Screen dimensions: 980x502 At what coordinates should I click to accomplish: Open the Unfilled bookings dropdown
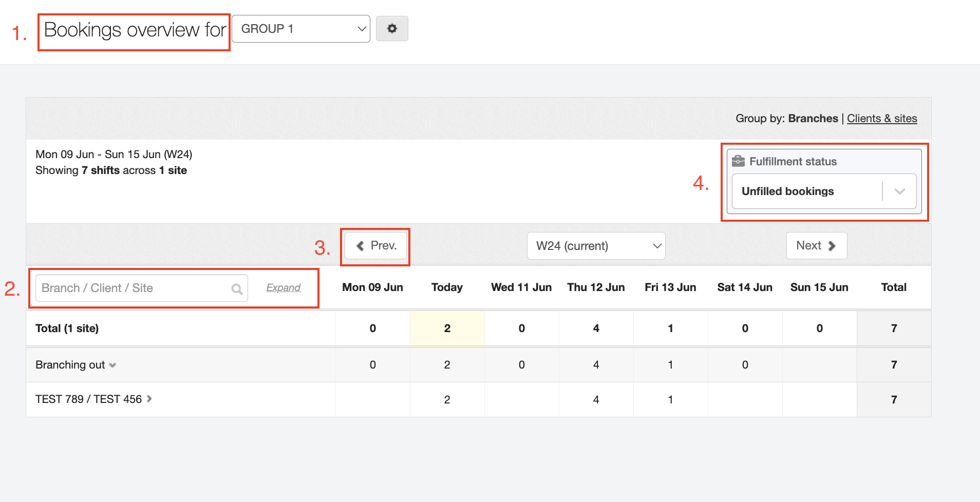pyautogui.click(x=823, y=191)
